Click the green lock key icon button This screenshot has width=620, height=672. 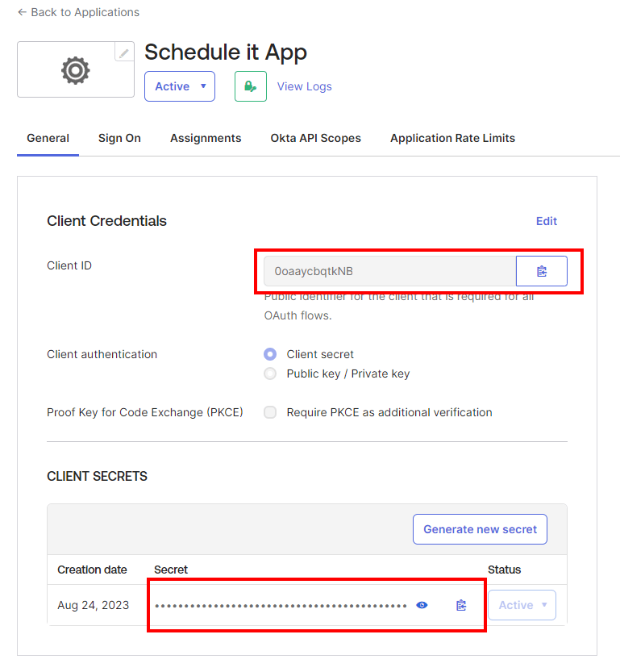click(251, 86)
